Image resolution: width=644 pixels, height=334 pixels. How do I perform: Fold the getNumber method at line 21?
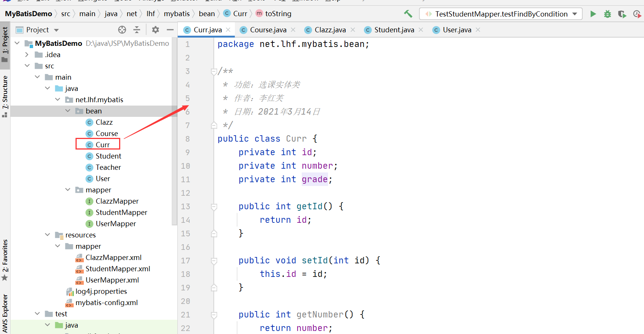pyautogui.click(x=214, y=315)
